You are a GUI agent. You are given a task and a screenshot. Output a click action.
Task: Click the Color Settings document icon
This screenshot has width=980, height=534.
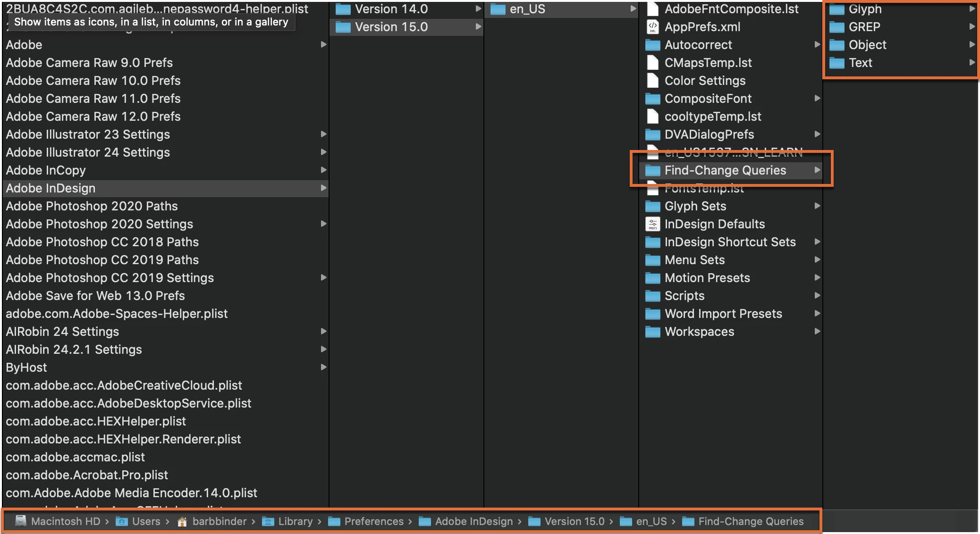pyautogui.click(x=652, y=81)
